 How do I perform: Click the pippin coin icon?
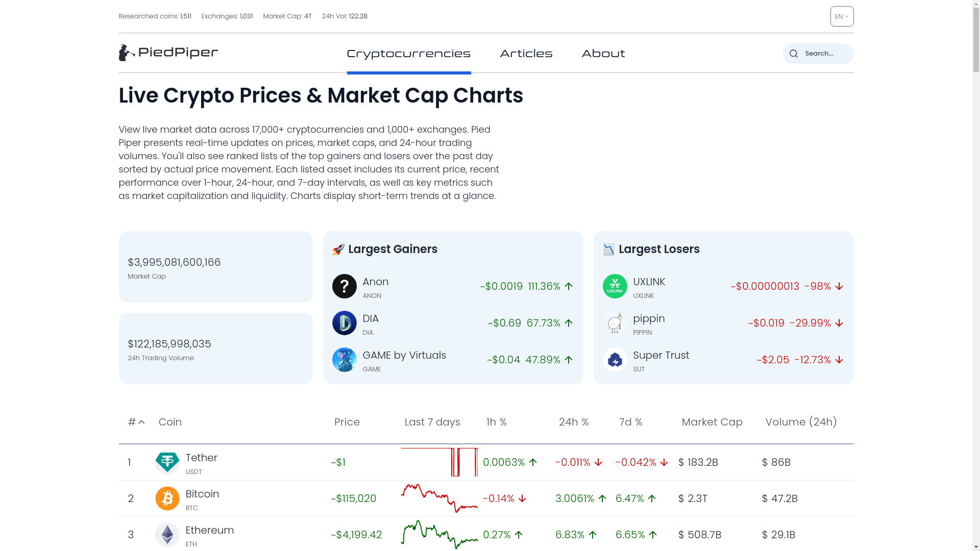(615, 323)
